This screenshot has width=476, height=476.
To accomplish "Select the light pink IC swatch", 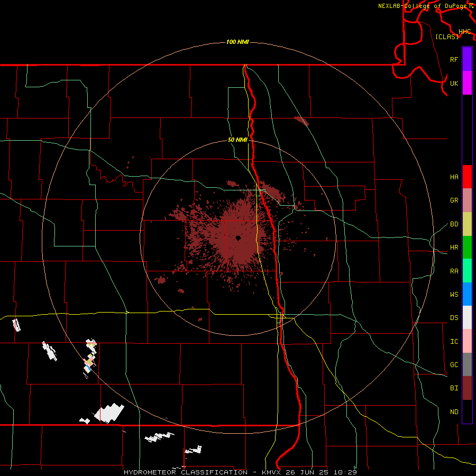I will click(467, 341).
